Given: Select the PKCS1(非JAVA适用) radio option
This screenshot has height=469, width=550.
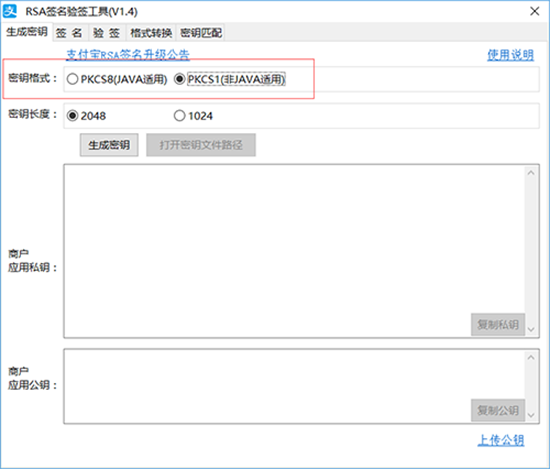Looking at the screenshot, I should tap(230, 79).
